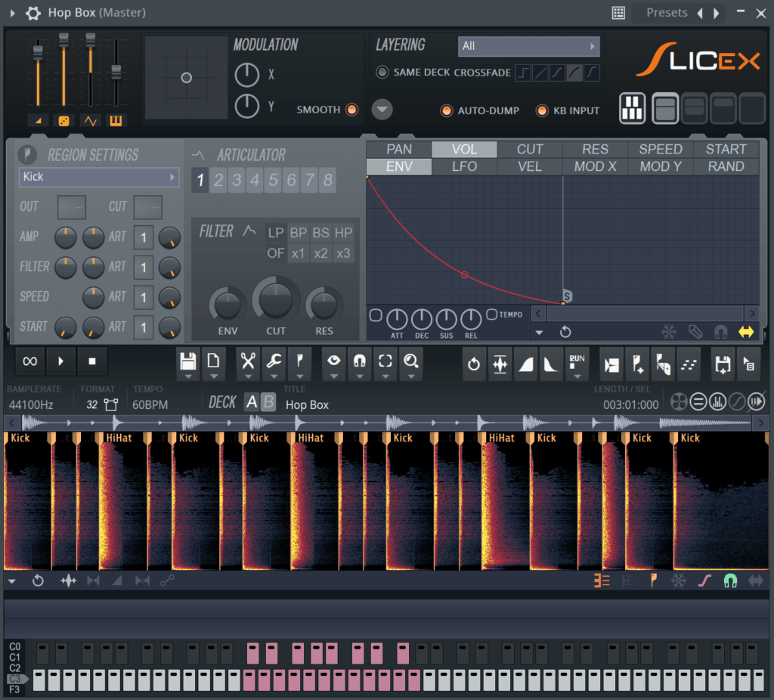This screenshot has height=700, width=774.
Task: Disable the AUTO-DUMP option
Action: coord(447,111)
